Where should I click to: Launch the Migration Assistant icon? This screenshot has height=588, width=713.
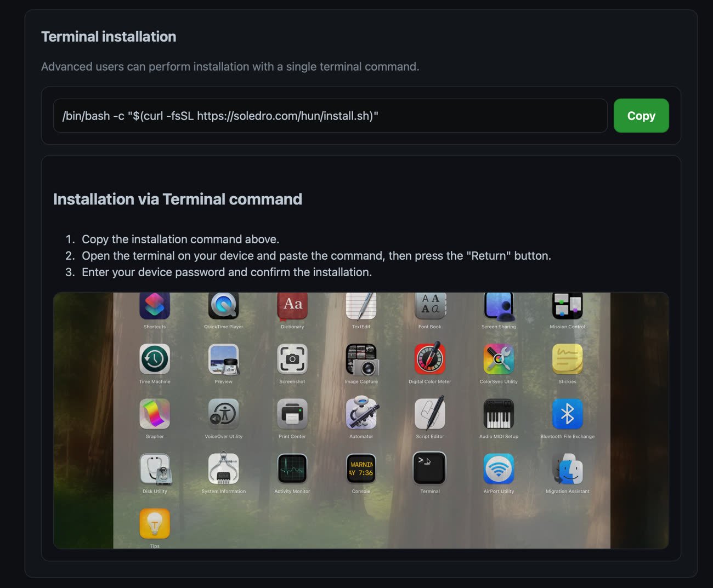click(567, 469)
